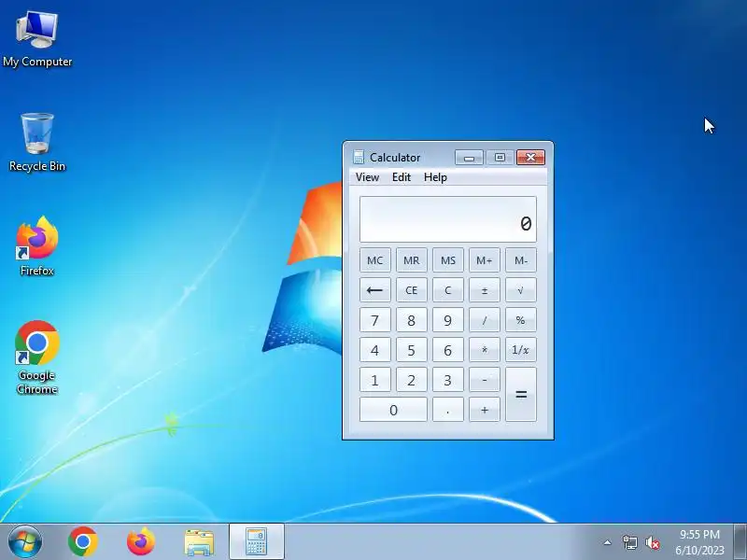The width and height of the screenshot is (747, 560).
Task: Launch Firefox from the taskbar
Action: click(x=141, y=542)
